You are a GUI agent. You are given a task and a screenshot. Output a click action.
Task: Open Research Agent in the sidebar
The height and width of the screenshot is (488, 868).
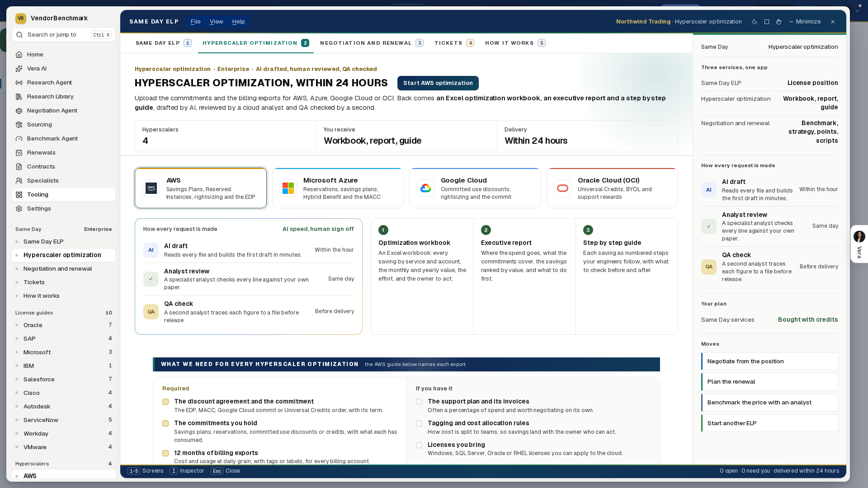tap(64, 83)
